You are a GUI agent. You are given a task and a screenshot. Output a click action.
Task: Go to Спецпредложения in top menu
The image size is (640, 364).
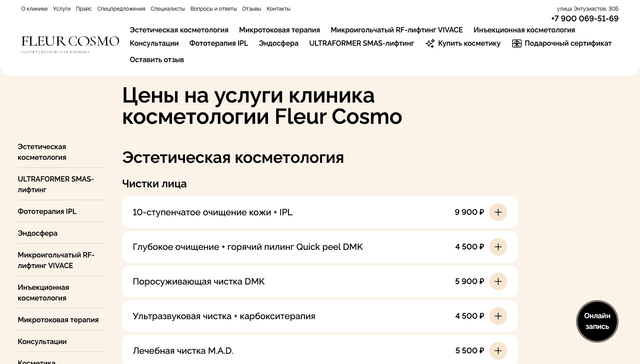[x=121, y=9]
